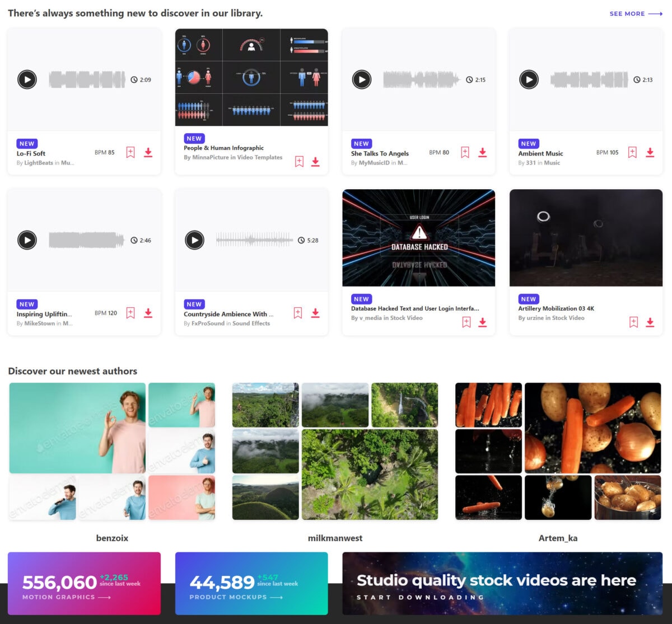Open the author link for LightBeats
The height and width of the screenshot is (624, 672).
(39, 162)
